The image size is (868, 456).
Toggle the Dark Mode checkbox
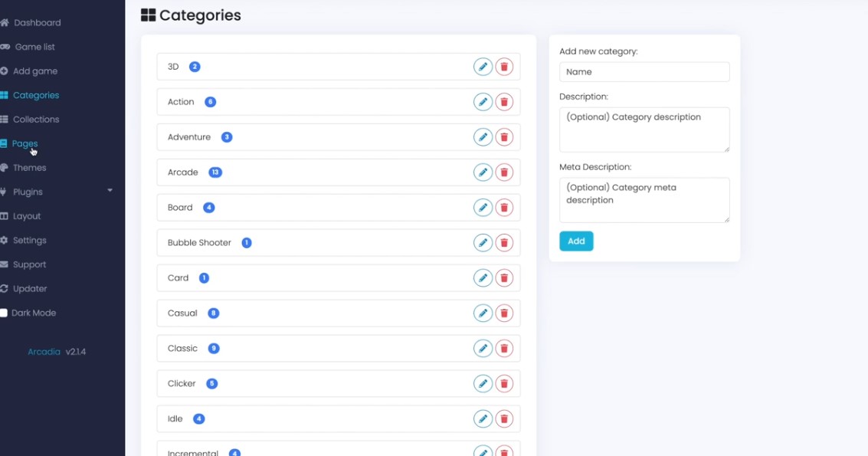pyautogui.click(x=4, y=313)
